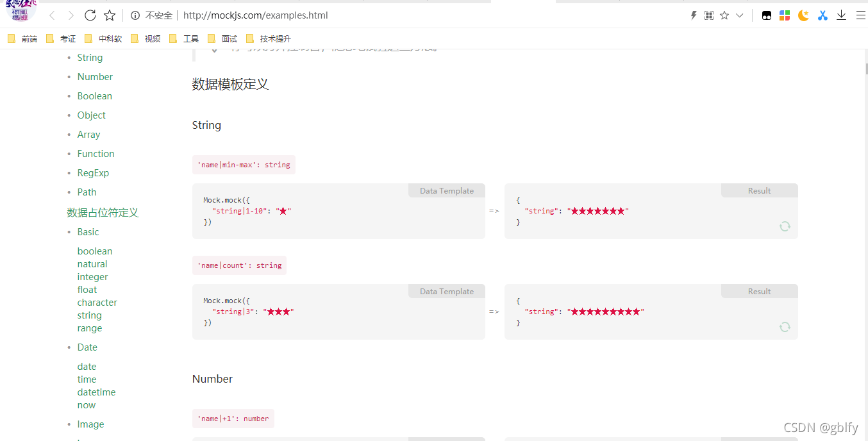Click the 'name|+1': number label
This screenshot has height=441, width=868.
point(233,419)
